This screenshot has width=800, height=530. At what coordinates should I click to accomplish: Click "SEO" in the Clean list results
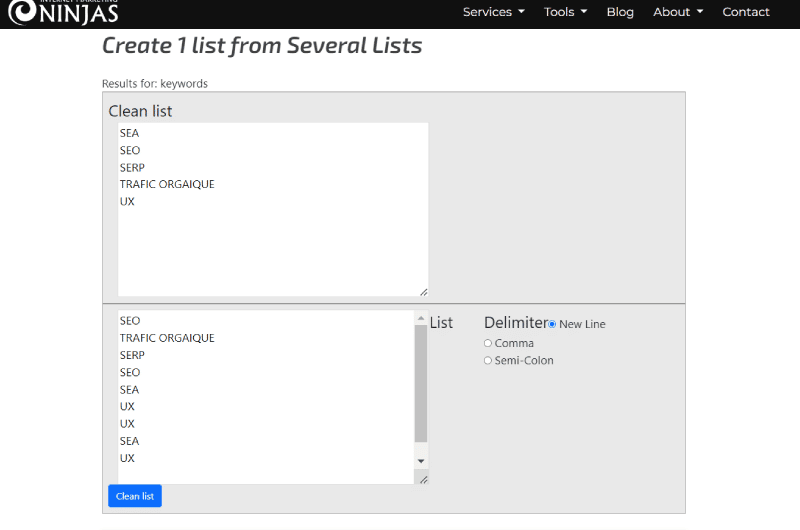130,150
